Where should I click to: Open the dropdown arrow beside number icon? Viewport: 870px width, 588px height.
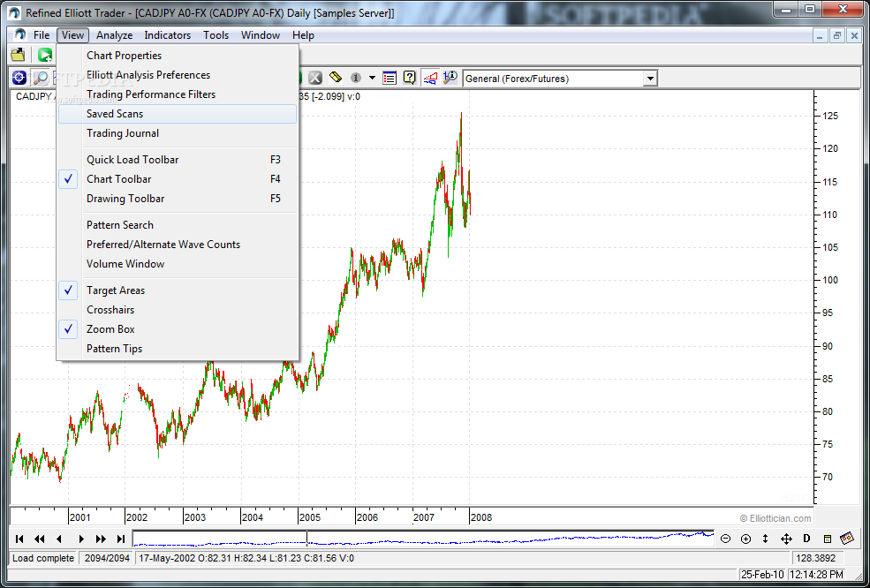pos(372,78)
